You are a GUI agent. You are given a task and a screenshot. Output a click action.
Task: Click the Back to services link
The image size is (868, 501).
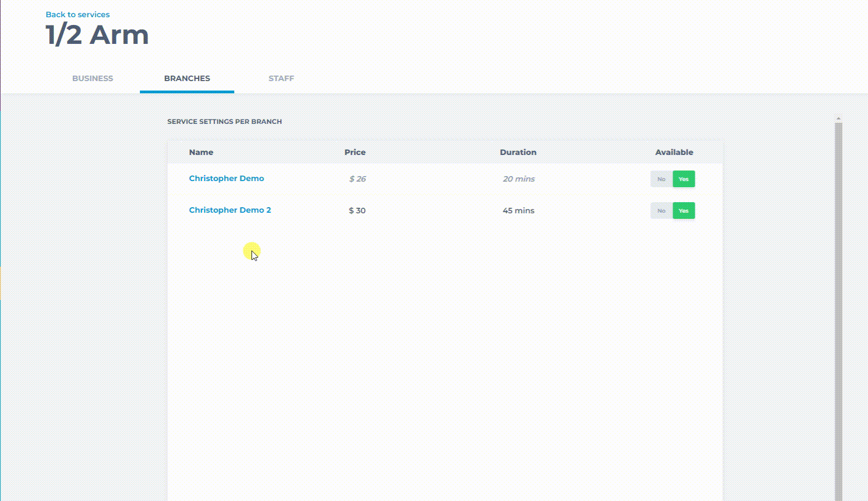pos(78,14)
